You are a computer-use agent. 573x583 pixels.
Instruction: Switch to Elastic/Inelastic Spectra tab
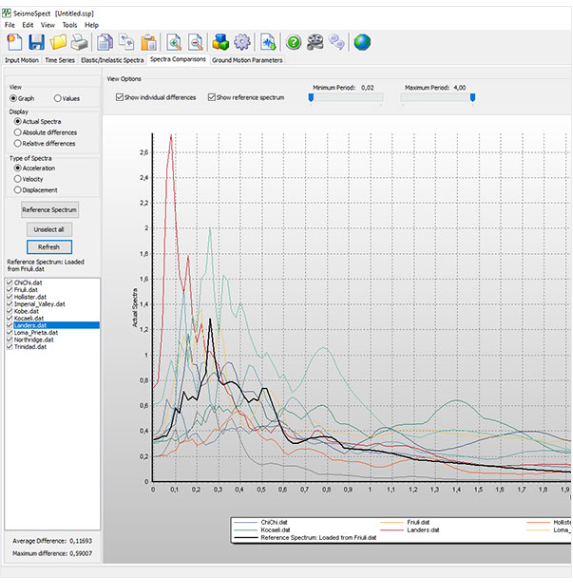(x=112, y=60)
